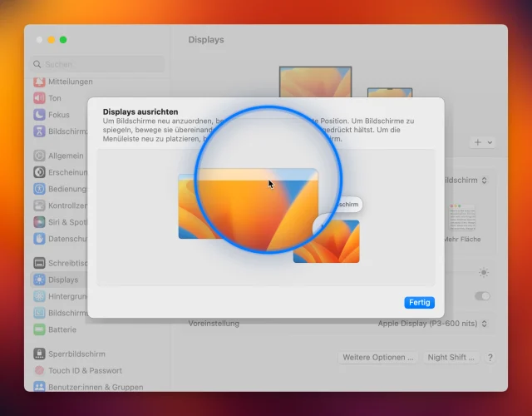Open Bildschirmzeit hourglass icon in sidebar
The image size is (532, 416).
point(39,131)
